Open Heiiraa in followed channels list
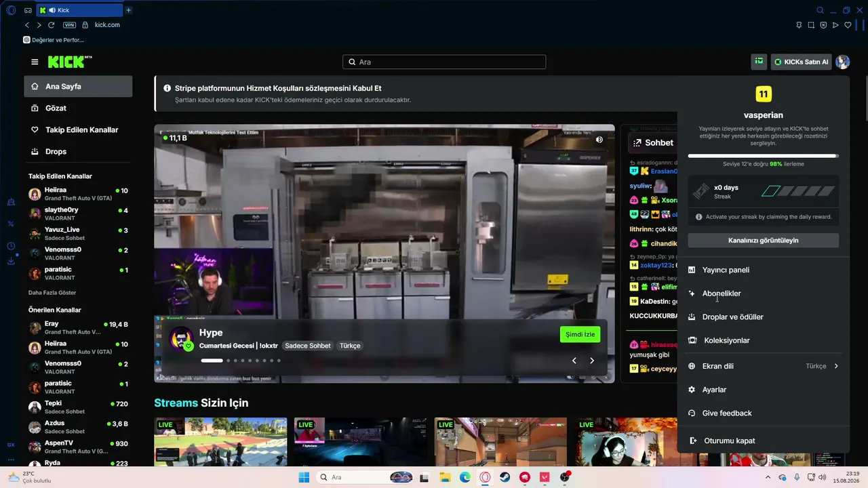Viewport: 868px width, 488px height. point(78,194)
